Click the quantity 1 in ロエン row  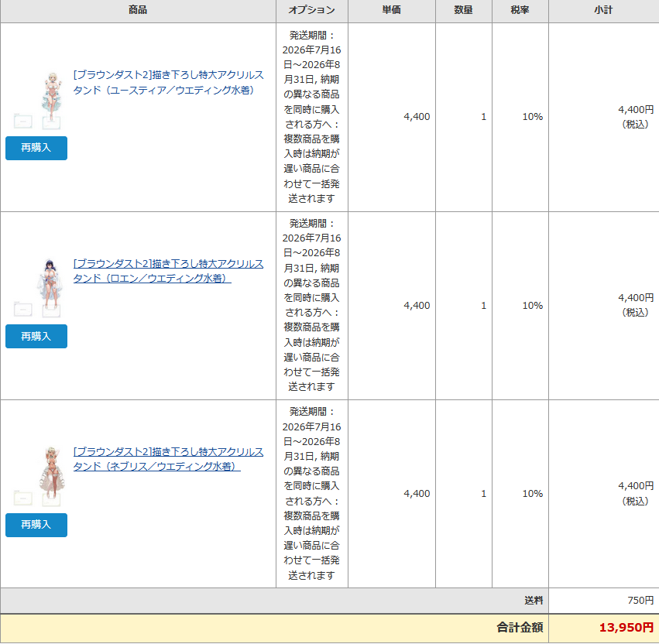pyautogui.click(x=484, y=306)
